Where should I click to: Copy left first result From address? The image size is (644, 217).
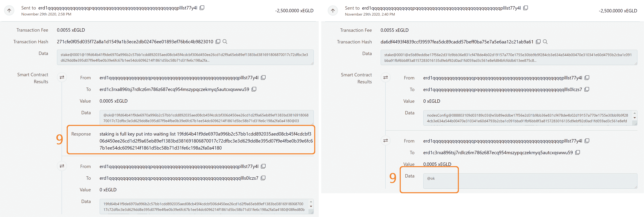pyautogui.click(x=263, y=78)
